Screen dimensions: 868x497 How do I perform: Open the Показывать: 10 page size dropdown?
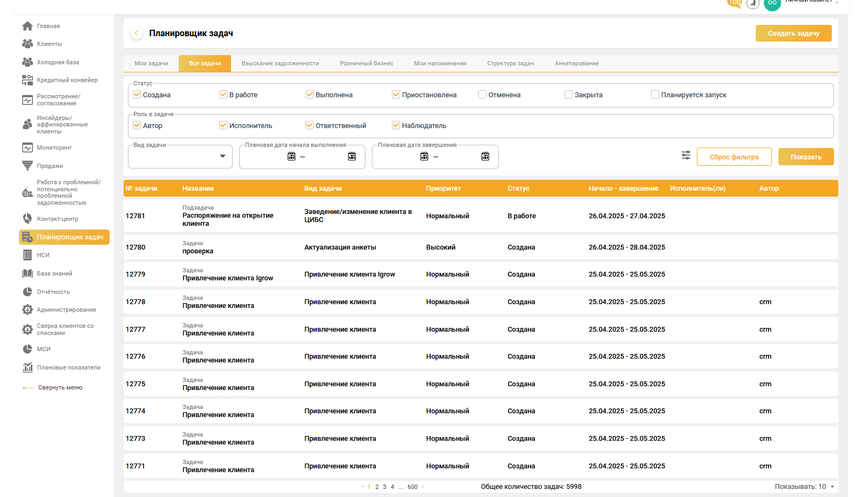point(805,487)
